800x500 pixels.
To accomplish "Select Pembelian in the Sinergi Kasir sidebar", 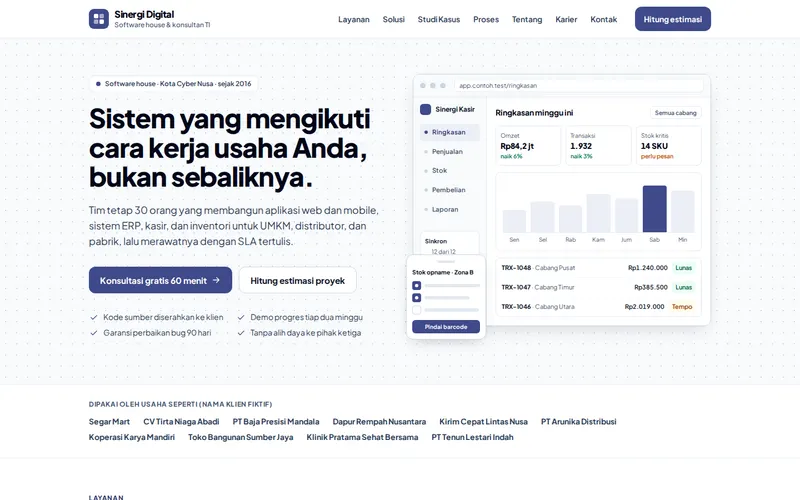I will (449, 190).
